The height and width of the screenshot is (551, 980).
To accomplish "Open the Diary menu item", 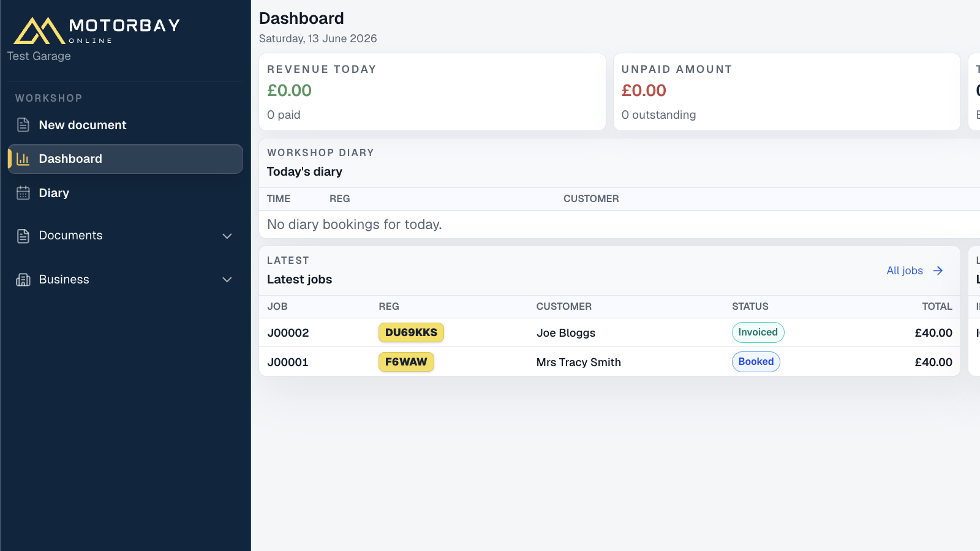I will 125,193.
